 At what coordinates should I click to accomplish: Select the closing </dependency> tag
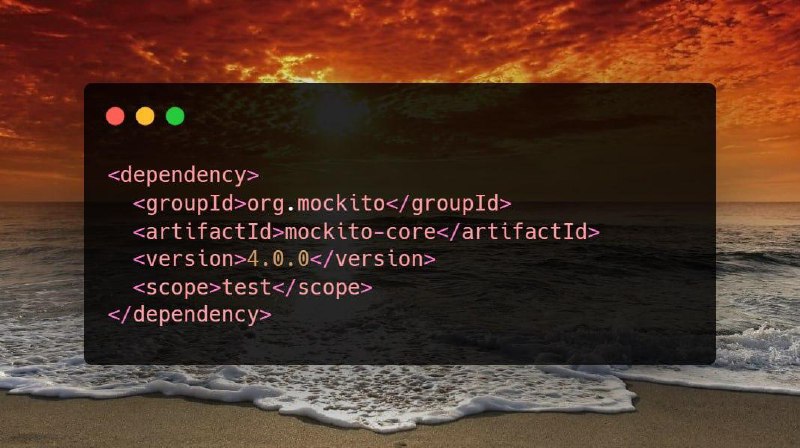pos(190,314)
